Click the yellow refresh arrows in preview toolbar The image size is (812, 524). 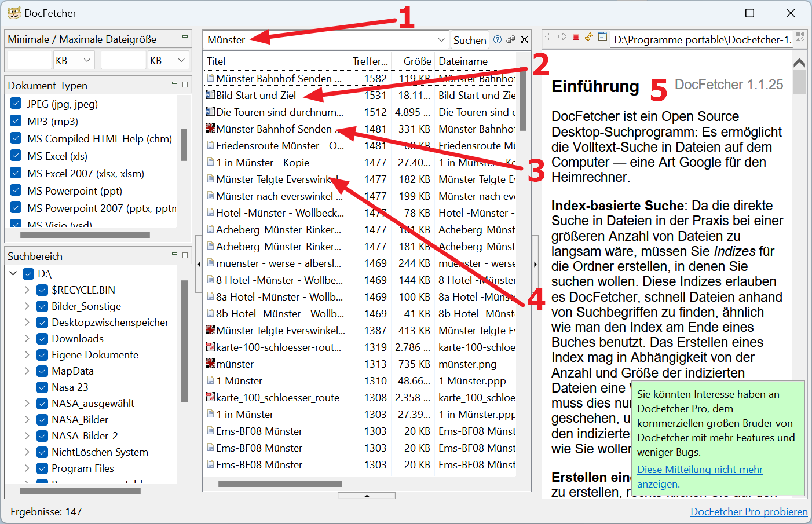click(x=589, y=37)
